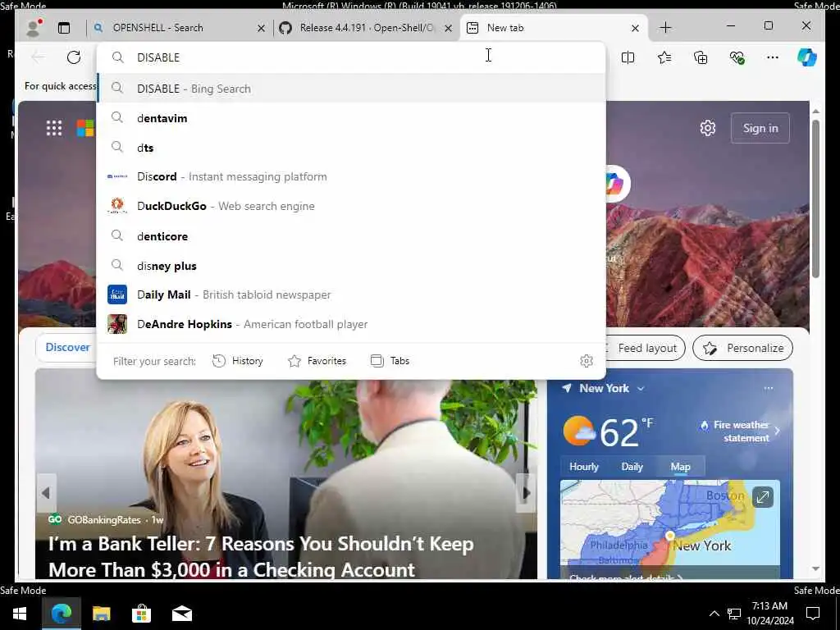The height and width of the screenshot is (630, 840).
Task: Toggle split screen icon in toolbar
Action: click(x=628, y=57)
